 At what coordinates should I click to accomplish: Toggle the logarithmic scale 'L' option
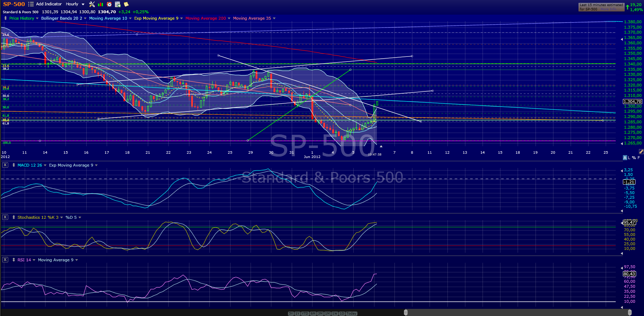[629, 158]
